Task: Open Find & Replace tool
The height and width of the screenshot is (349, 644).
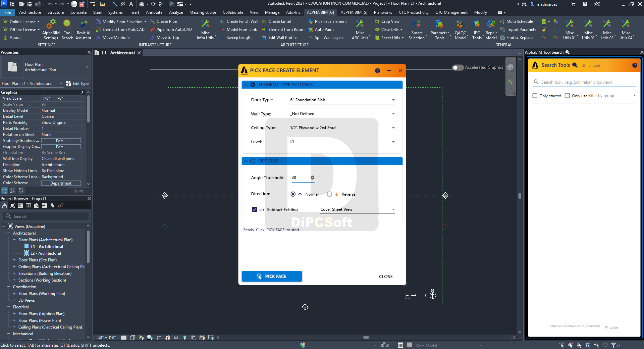Action: [x=517, y=38]
